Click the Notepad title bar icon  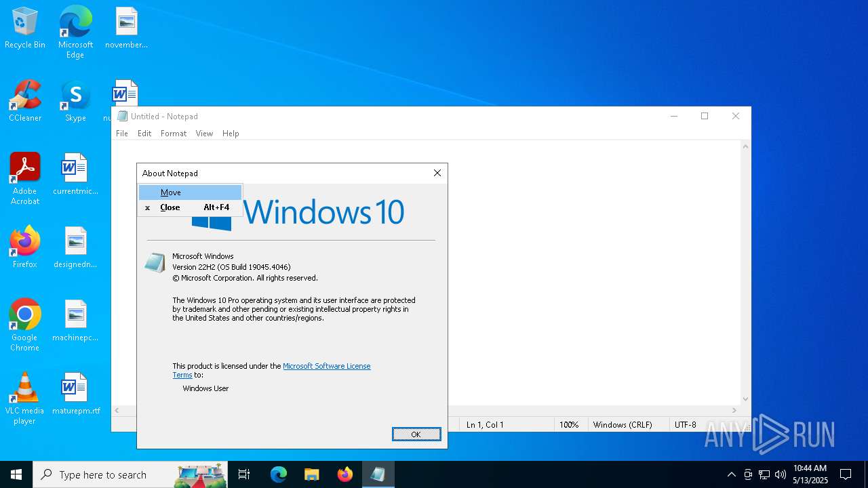[x=123, y=116]
